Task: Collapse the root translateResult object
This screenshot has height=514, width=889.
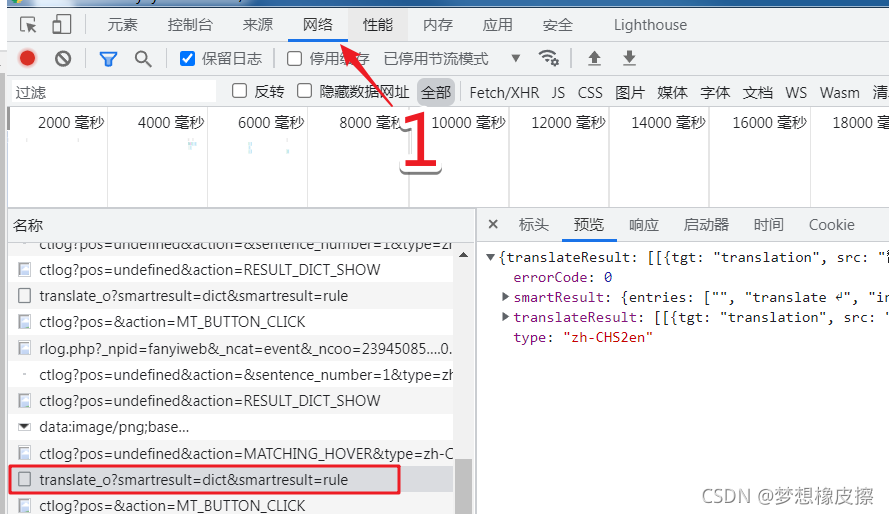Action: pos(490,257)
